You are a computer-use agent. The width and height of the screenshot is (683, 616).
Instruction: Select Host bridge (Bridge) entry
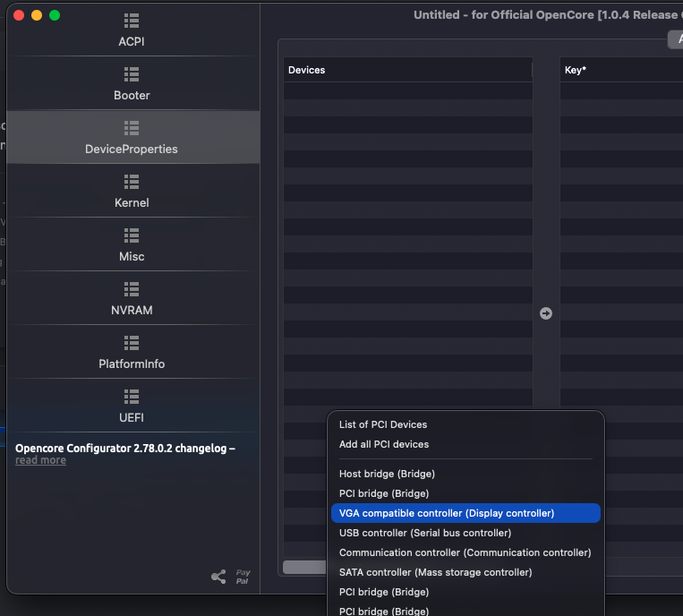click(x=465, y=474)
